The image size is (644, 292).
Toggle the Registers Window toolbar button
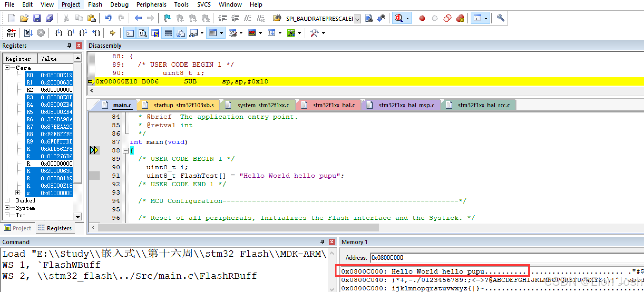tap(168, 33)
